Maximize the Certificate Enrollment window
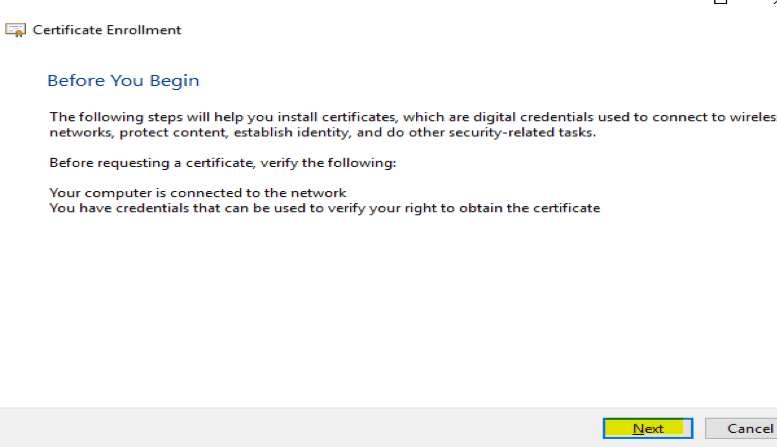 pyautogui.click(x=720, y=3)
